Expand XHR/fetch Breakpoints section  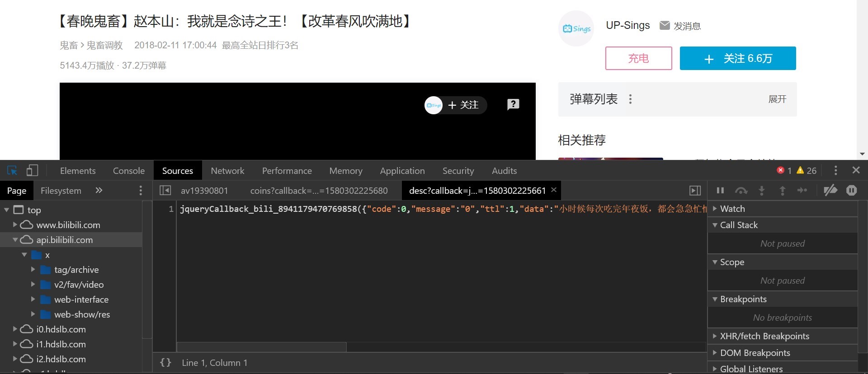[x=715, y=336]
